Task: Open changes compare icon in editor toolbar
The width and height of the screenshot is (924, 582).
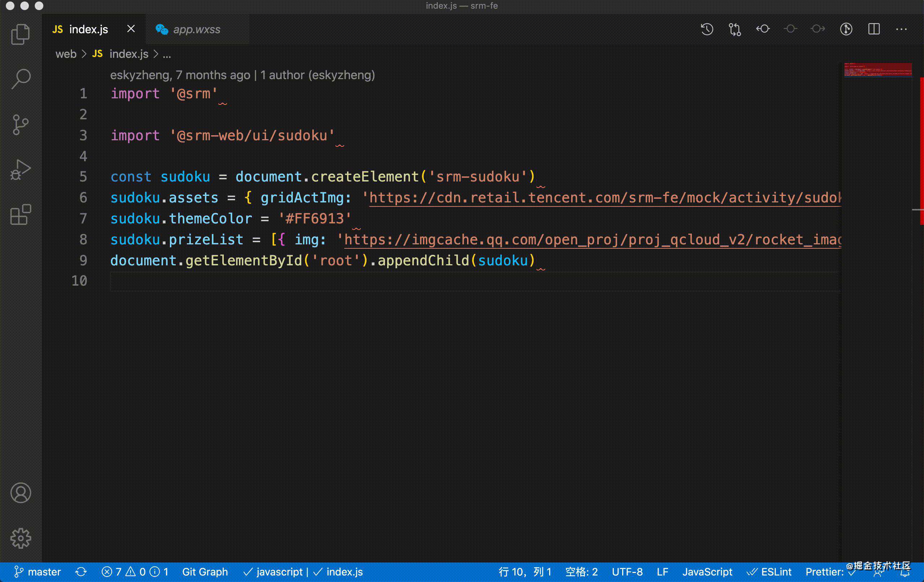Action: click(735, 29)
